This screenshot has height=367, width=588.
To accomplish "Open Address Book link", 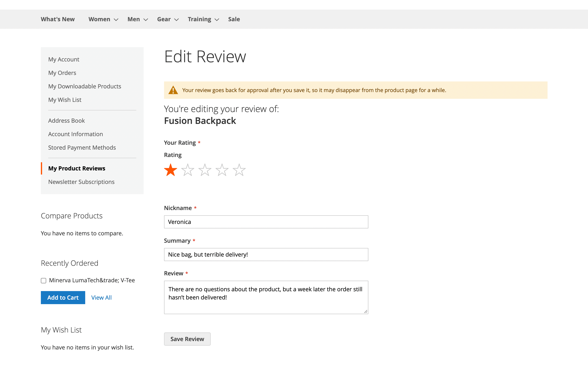I will coord(66,121).
